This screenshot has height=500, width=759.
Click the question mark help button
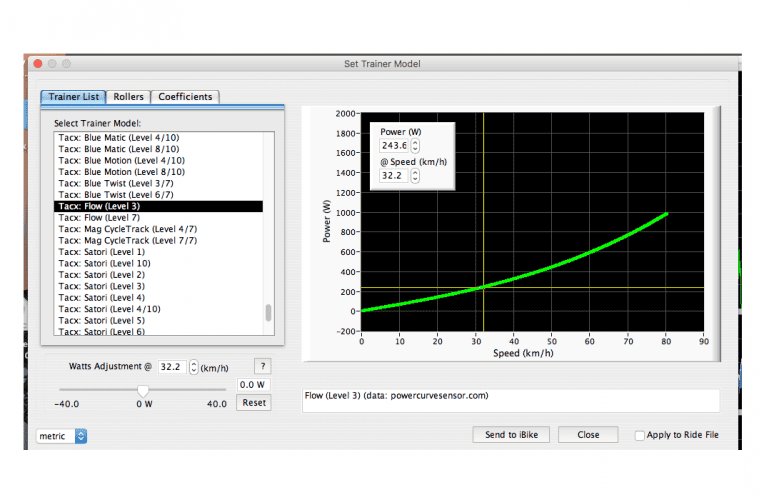coord(262,366)
